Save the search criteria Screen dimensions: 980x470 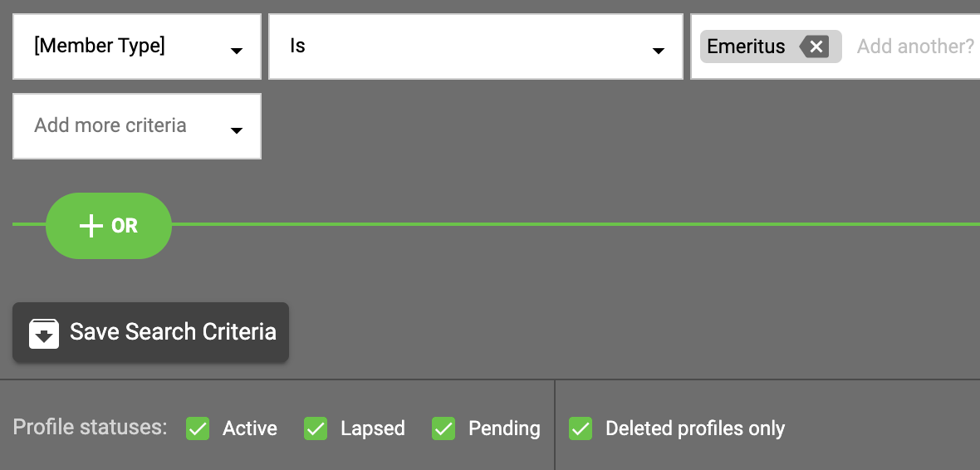(x=150, y=332)
